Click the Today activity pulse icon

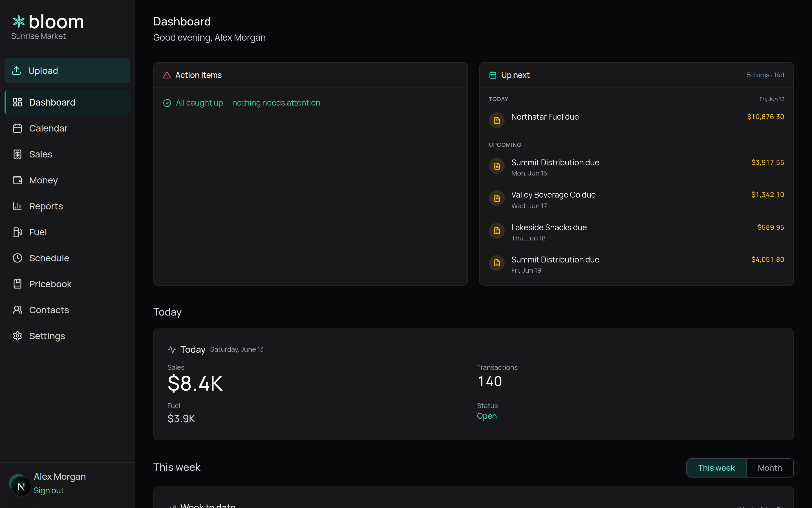(172, 349)
